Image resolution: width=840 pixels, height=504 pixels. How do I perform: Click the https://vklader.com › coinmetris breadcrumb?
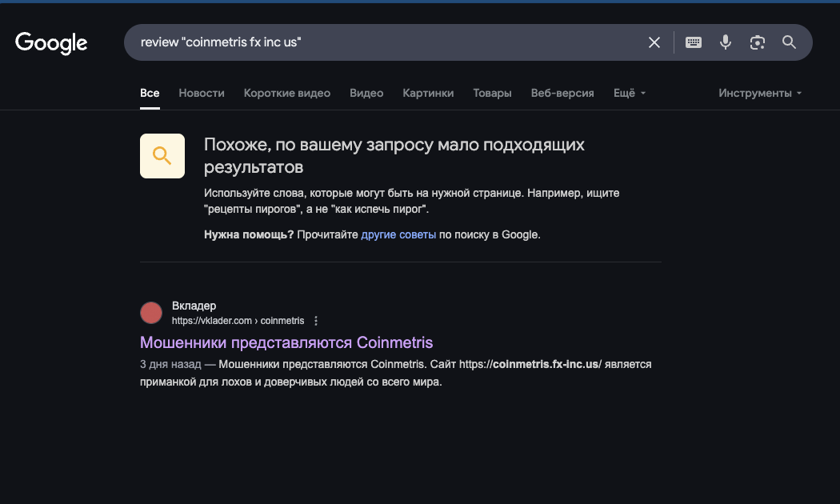tap(238, 321)
